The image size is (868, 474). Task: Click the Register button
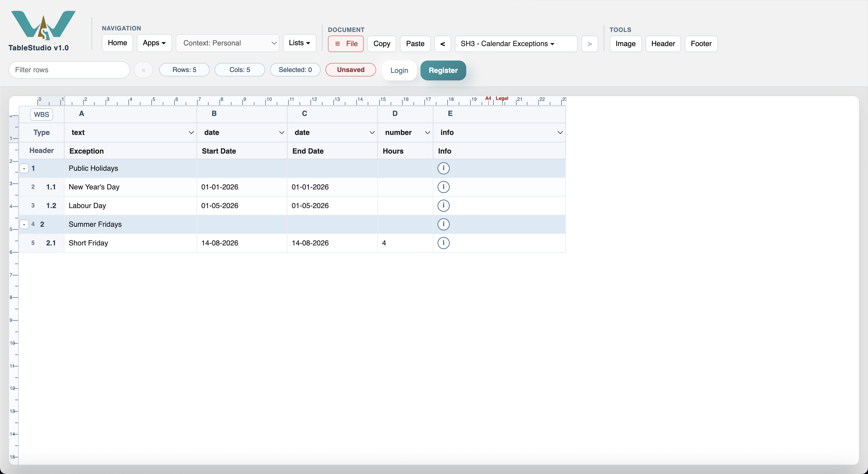pos(443,70)
